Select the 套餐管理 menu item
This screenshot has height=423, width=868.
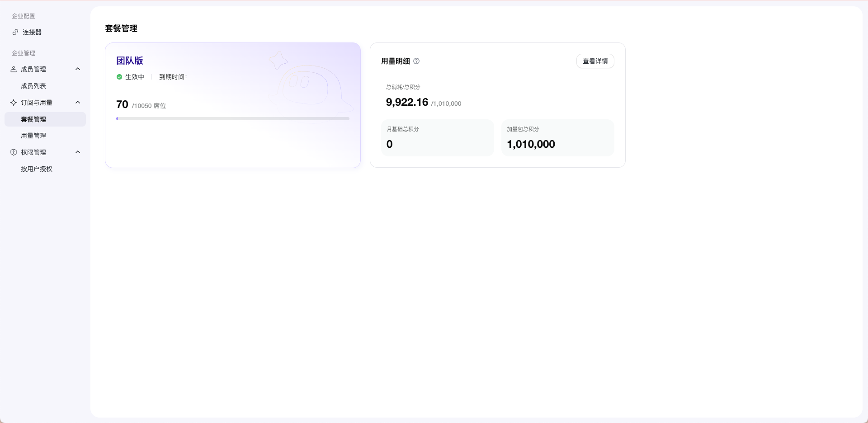45,119
